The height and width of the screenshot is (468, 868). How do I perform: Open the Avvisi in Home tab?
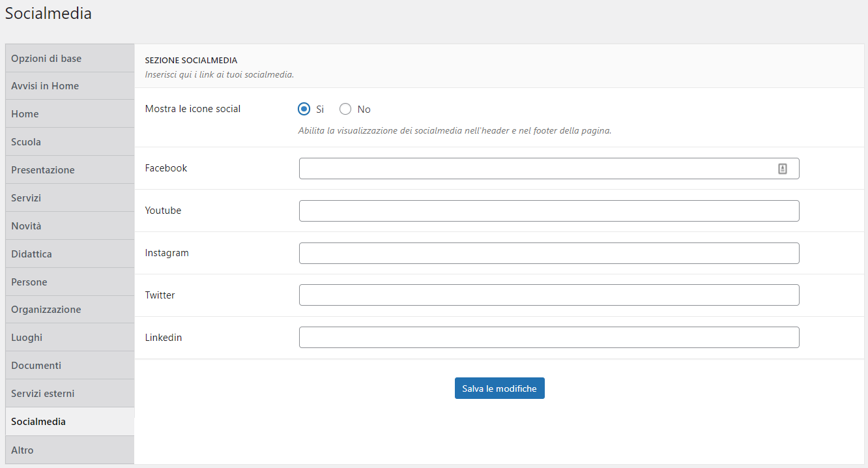pyautogui.click(x=70, y=86)
